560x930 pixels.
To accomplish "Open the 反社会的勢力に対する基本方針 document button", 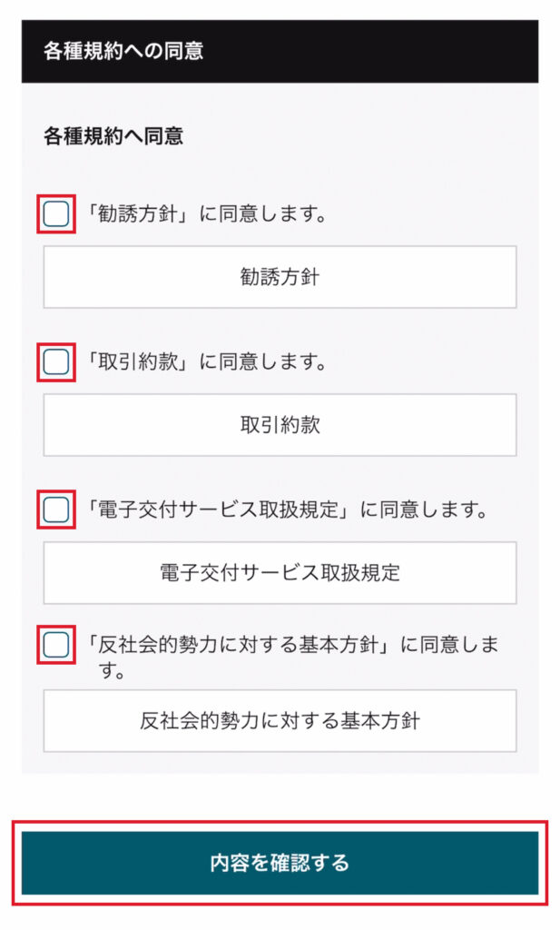I will click(x=280, y=720).
